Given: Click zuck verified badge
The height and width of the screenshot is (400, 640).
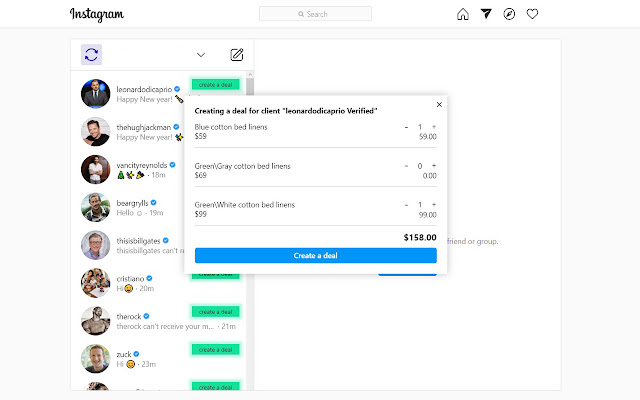Looking at the screenshot, I should pyautogui.click(x=136, y=354).
